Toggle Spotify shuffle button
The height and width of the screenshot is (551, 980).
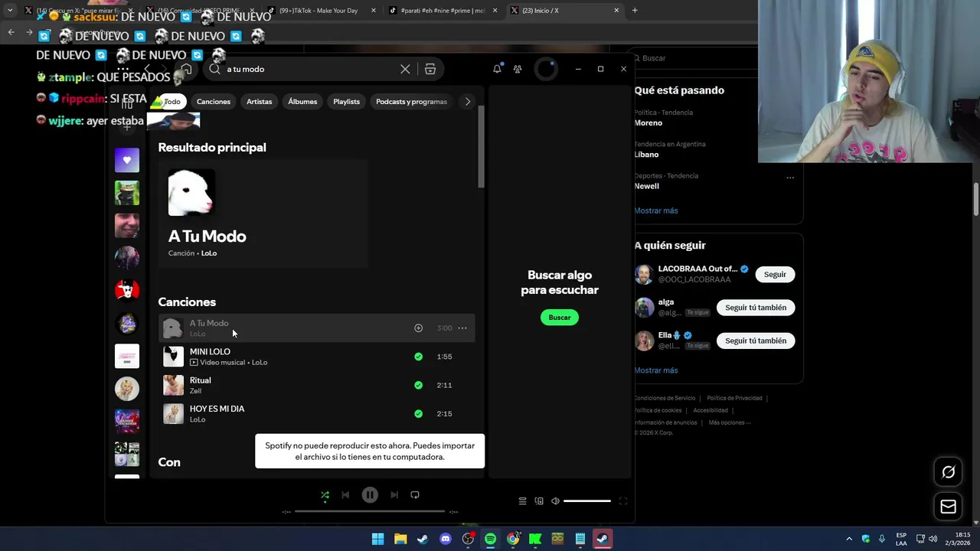coord(325,495)
